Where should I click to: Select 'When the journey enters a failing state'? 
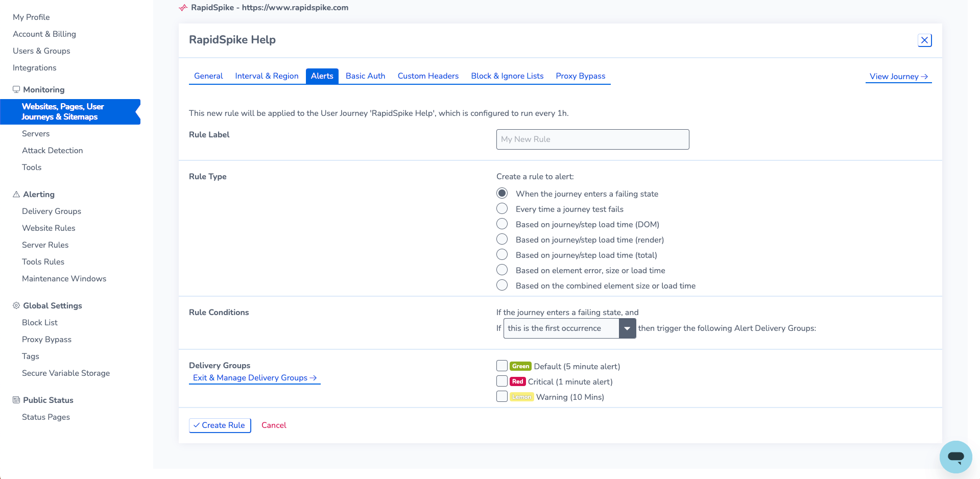tap(502, 194)
